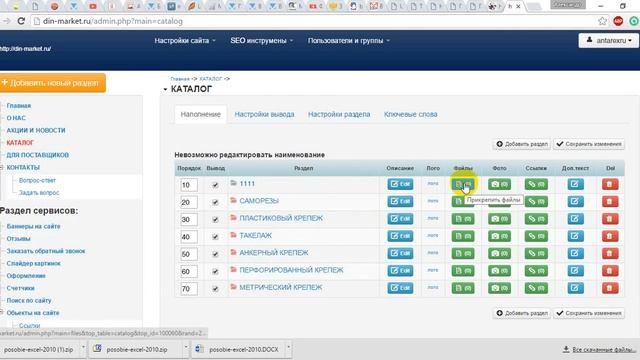Open links for ПЕРФОРИРОВАННЫЙ КРЕПЕЖ
Screen dimensions: 640x360
tap(536, 271)
